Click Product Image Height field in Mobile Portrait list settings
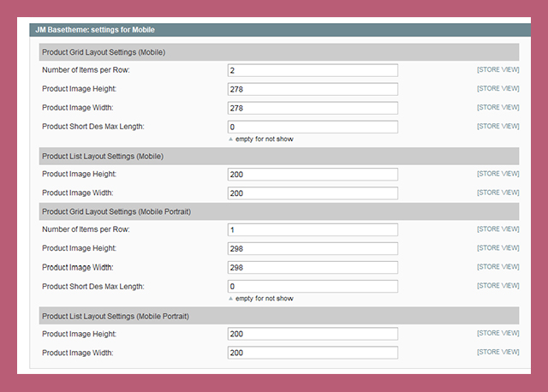Image resolution: width=548 pixels, height=392 pixels. click(x=313, y=334)
